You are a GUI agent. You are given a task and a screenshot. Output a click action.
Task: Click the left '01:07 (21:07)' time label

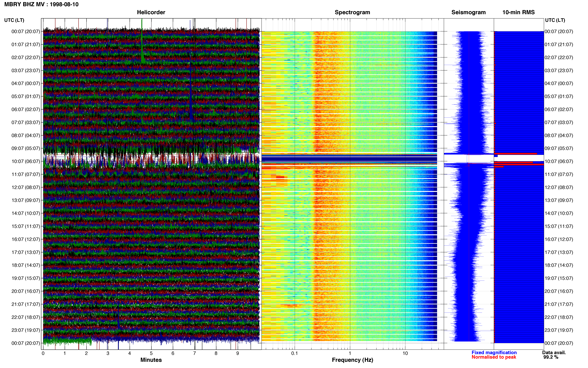click(26, 45)
